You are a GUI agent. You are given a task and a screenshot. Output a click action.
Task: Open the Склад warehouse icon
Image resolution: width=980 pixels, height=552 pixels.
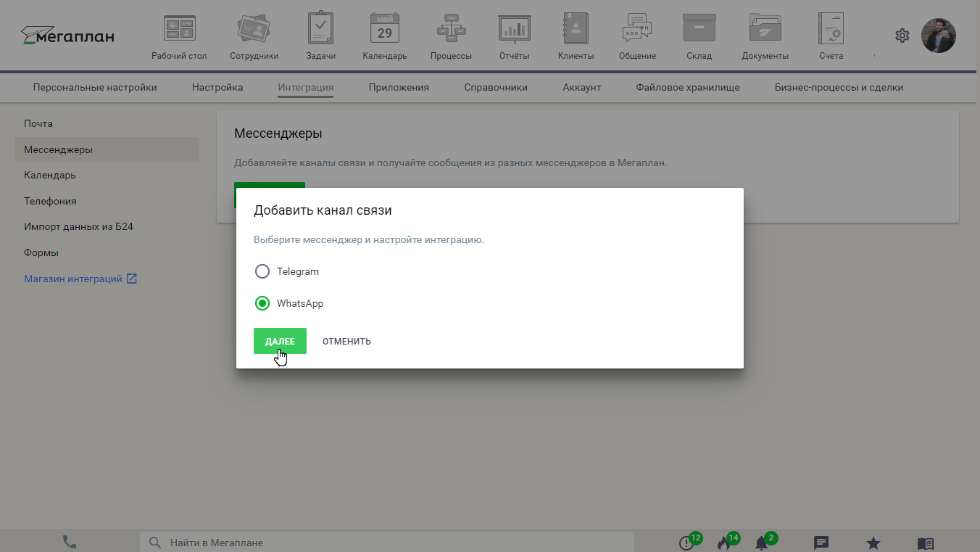click(x=699, y=29)
